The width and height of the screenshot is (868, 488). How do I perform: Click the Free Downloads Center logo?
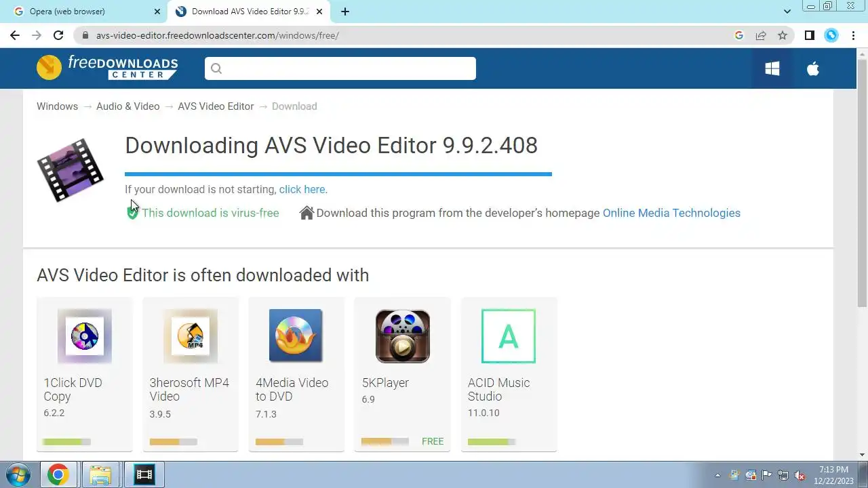(107, 67)
